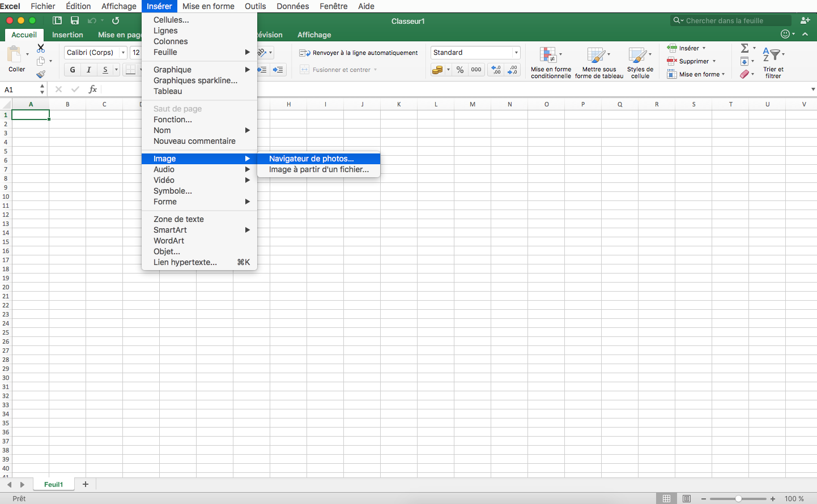Click Mise en forme conditionnelle button
Screen dimensions: 817x504
point(551,62)
